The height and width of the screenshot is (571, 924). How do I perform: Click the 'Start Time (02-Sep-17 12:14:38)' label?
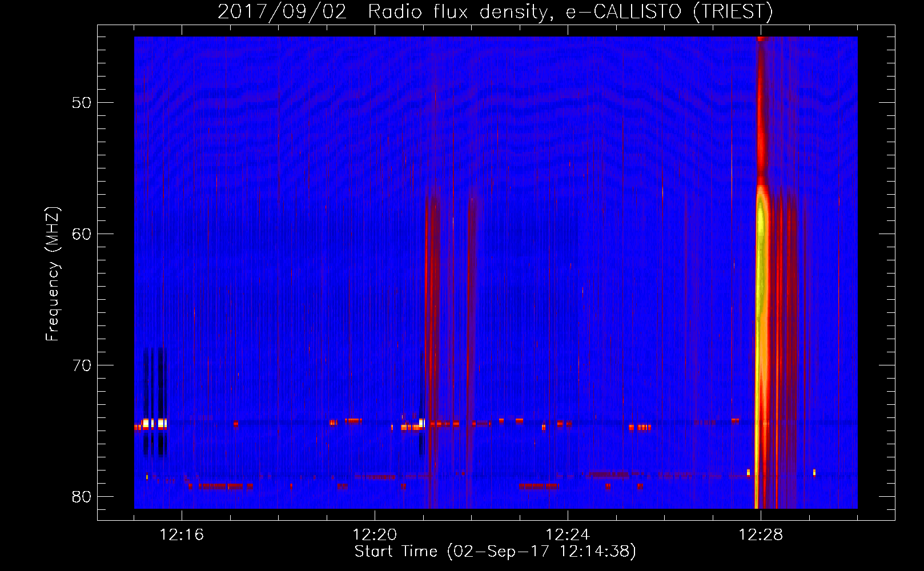click(495, 552)
